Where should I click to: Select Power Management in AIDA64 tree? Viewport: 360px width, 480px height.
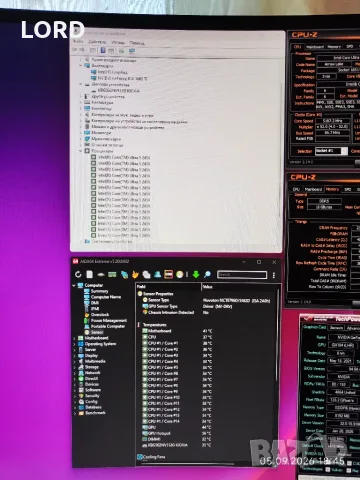click(x=109, y=320)
